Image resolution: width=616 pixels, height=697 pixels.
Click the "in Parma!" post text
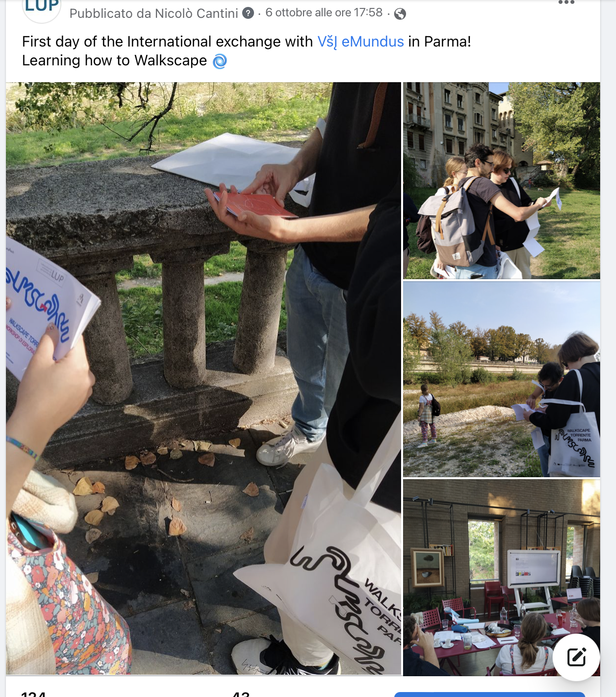[440, 42]
